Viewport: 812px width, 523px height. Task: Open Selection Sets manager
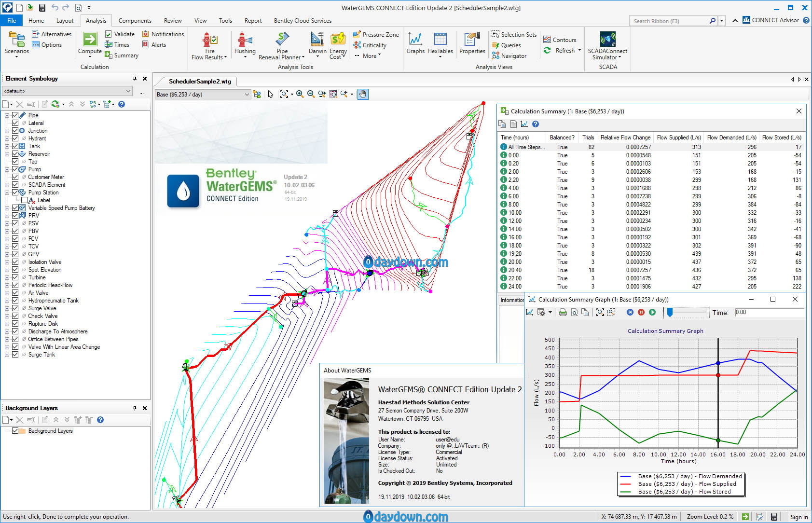coord(514,35)
